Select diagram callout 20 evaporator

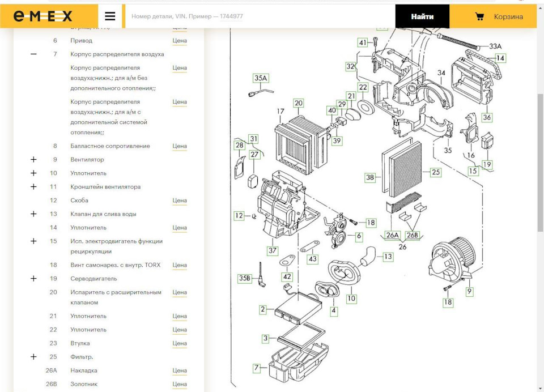(x=299, y=103)
